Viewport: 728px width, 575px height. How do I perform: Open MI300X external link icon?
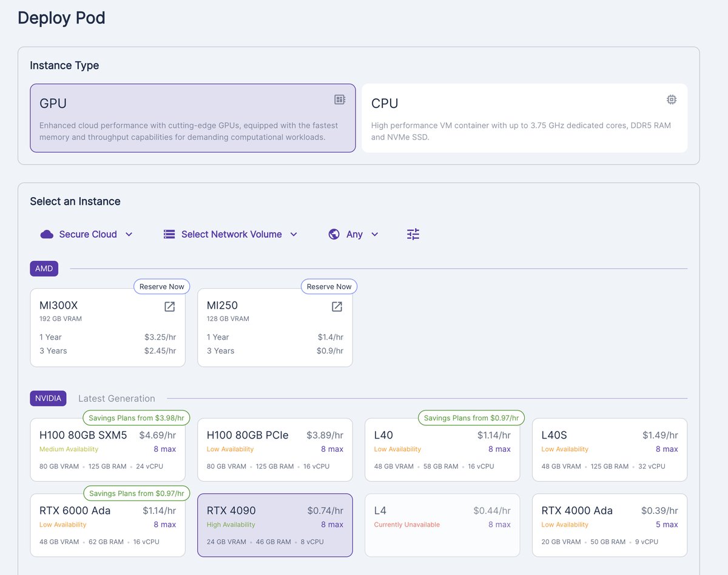click(x=170, y=306)
